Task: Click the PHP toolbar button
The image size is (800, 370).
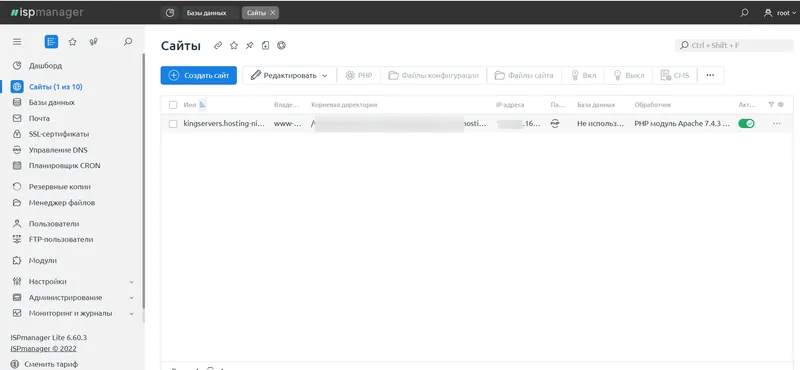Action: [359, 76]
